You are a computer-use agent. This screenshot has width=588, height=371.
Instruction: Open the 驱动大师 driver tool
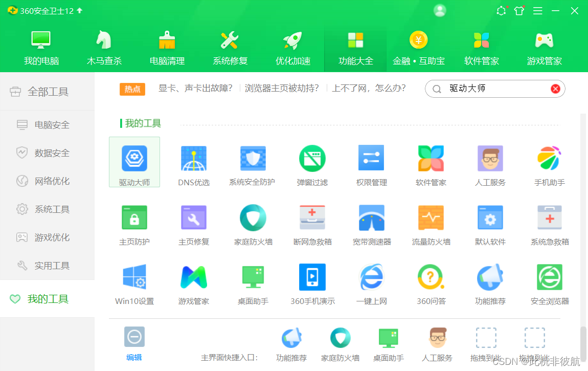click(x=134, y=162)
